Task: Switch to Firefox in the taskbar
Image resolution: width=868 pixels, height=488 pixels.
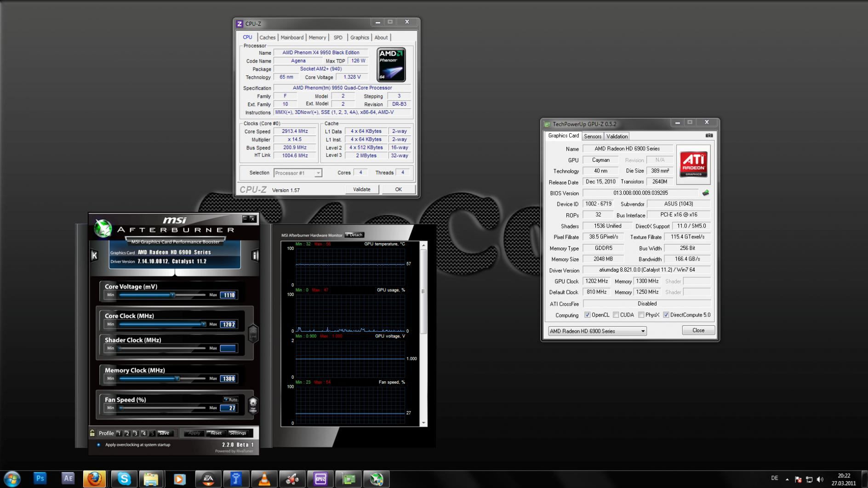Action: [x=95, y=479]
